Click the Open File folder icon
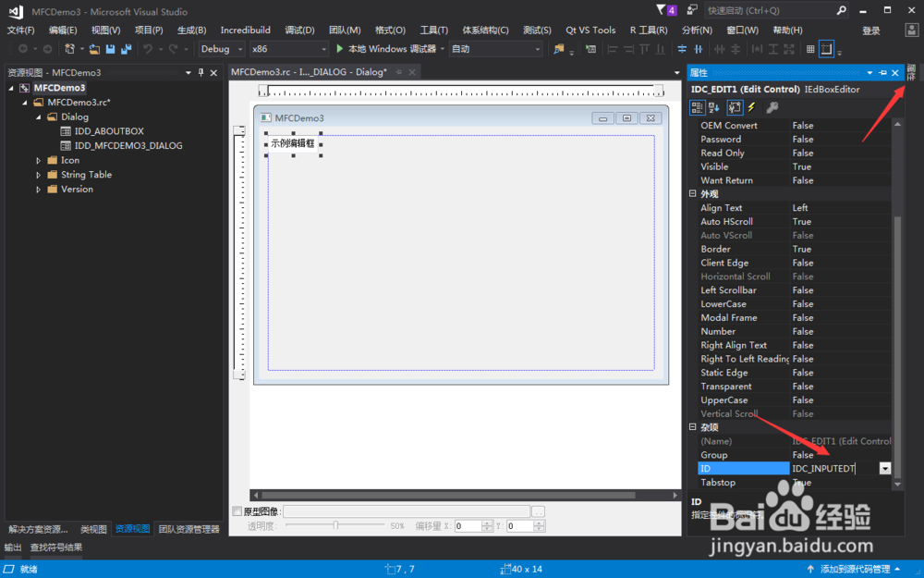This screenshot has height=578, width=924. (94, 49)
